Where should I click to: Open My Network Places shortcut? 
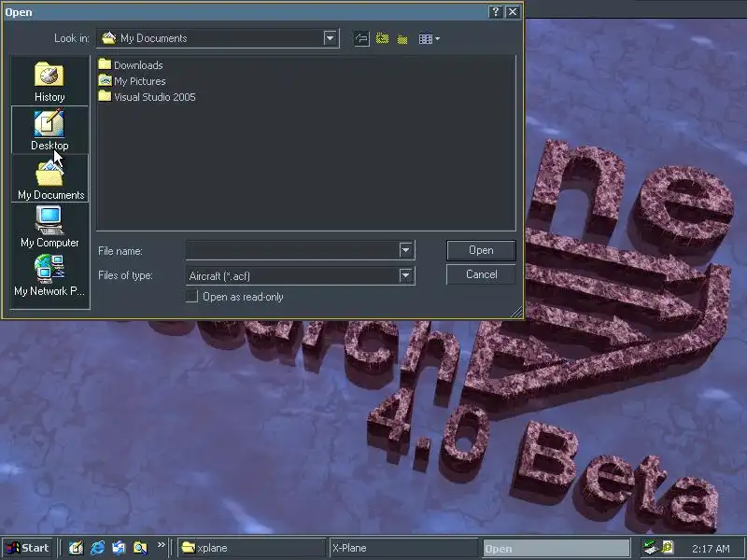pos(49,275)
